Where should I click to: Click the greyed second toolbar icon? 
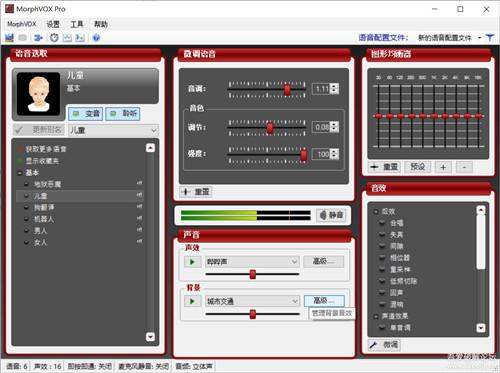[x=23, y=38]
